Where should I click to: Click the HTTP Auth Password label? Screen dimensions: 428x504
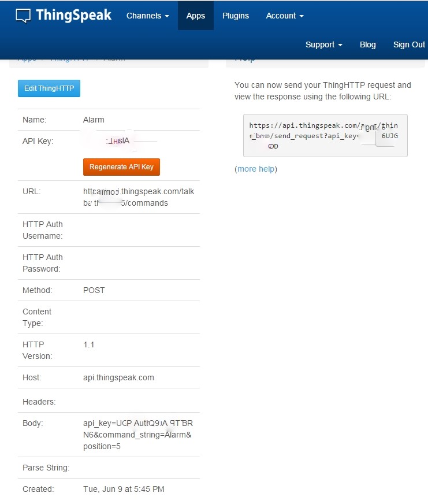pyautogui.click(x=43, y=263)
